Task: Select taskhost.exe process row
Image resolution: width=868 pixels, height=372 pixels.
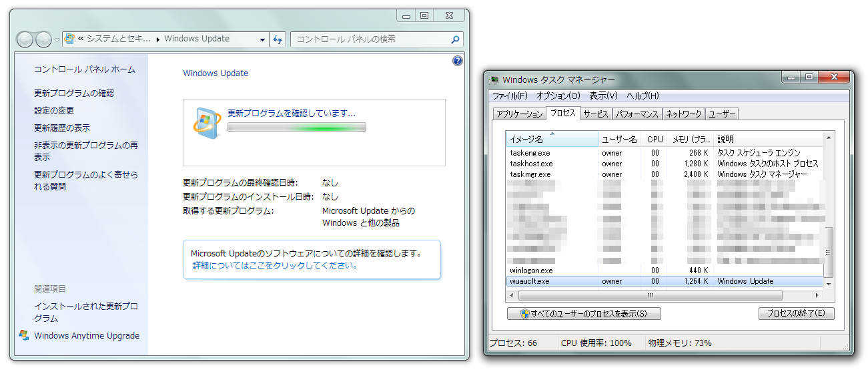Action: point(665,164)
